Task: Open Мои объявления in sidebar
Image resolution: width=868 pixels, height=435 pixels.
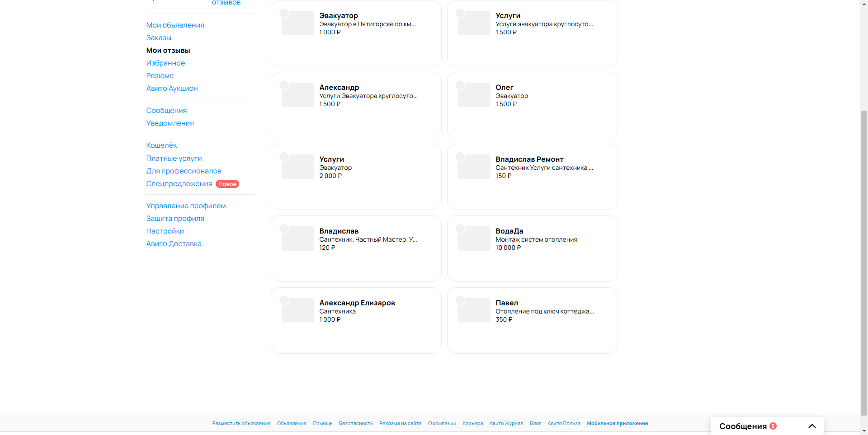Action: (x=175, y=25)
